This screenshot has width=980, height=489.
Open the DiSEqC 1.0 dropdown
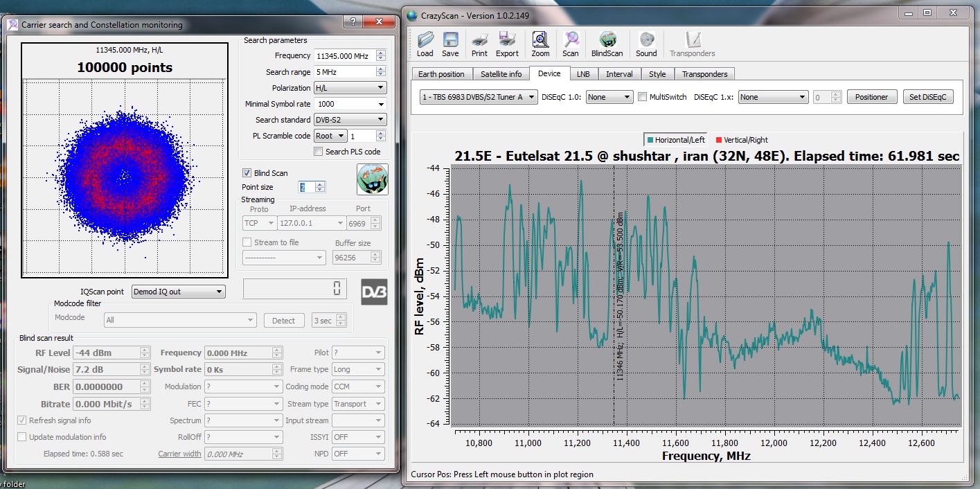[609, 97]
